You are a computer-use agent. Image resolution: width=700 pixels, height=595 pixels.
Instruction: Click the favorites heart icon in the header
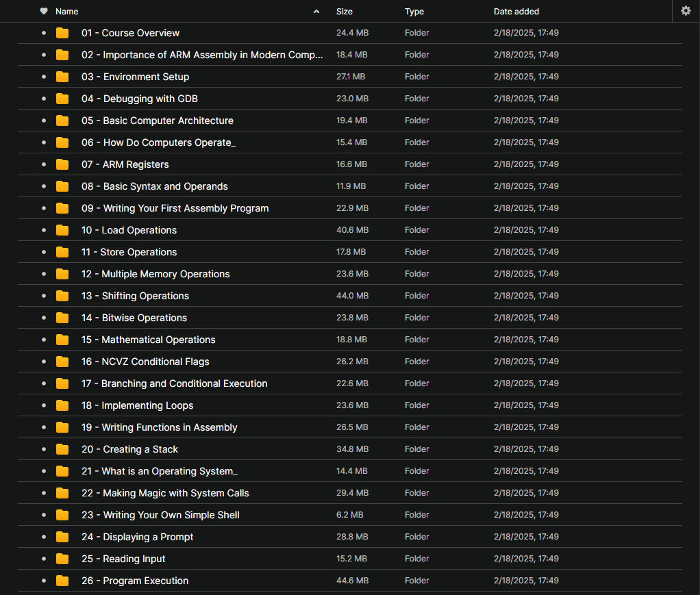[44, 11]
